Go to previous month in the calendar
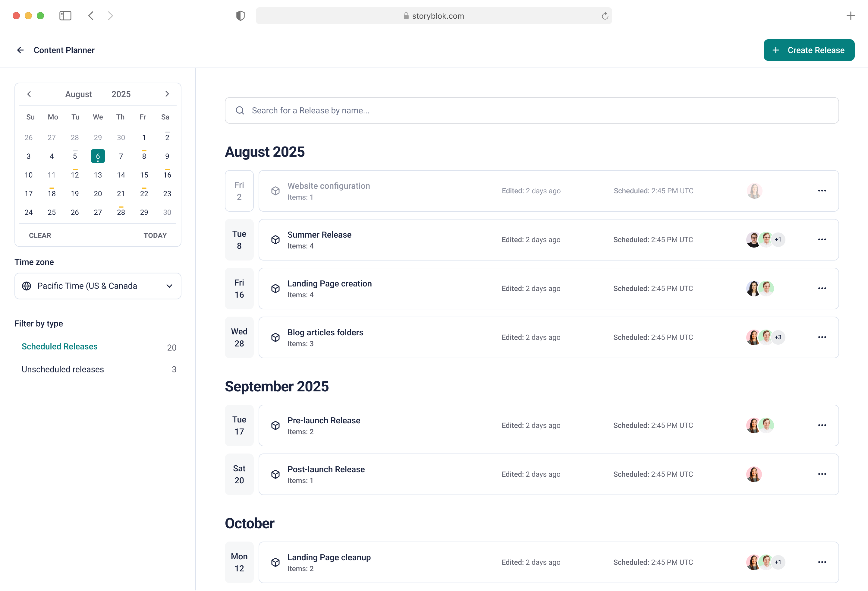 point(29,94)
